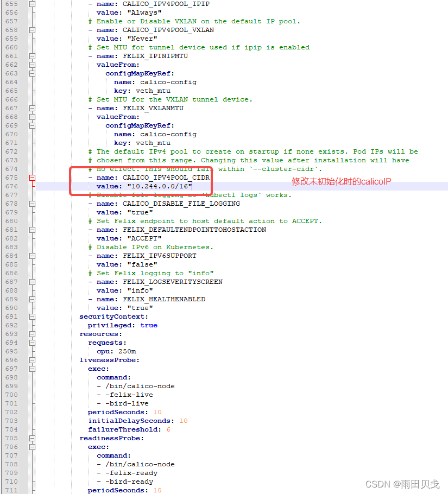This screenshot has width=448, height=494.
Task: Collapse the valueFrom block at line 662
Action: coord(31,65)
